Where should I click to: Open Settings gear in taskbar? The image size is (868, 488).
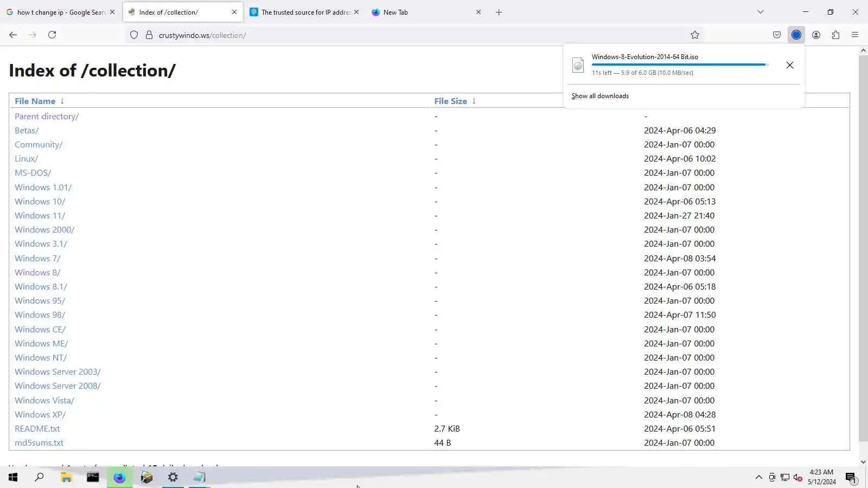pos(173,477)
